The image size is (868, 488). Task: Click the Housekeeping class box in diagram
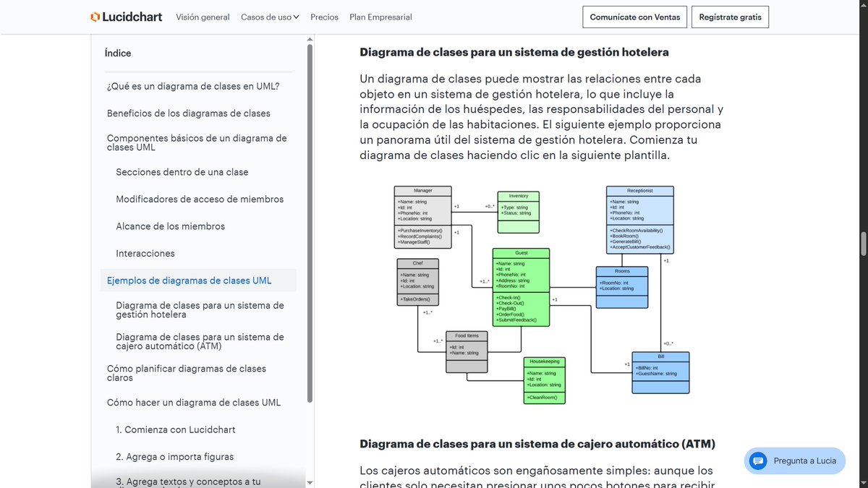[544, 380]
